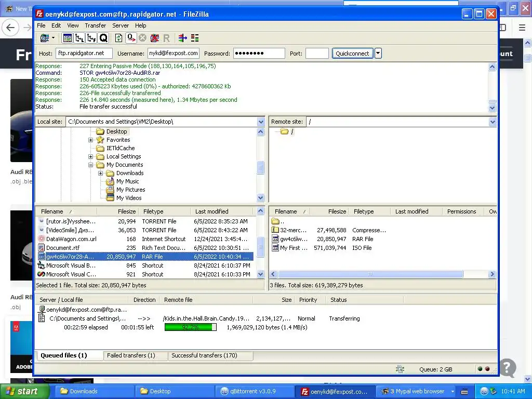
Task: Select My Pictures folder in tree
Action: [x=130, y=190]
